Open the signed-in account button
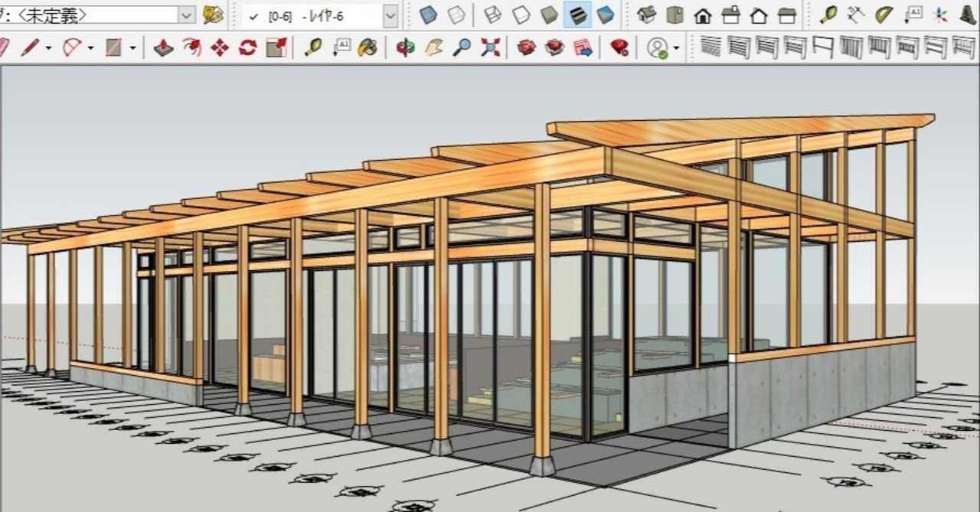980x512 pixels. coord(658,48)
